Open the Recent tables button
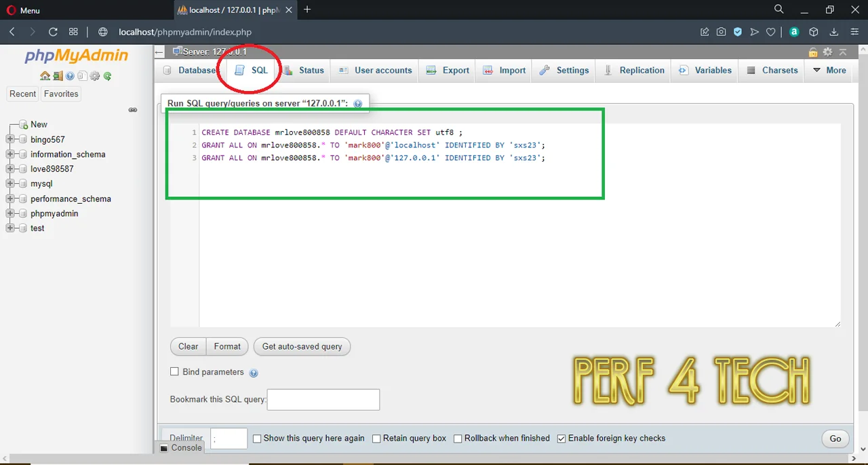Image resolution: width=868 pixels, height=465 pixels. tap(22, 94)
